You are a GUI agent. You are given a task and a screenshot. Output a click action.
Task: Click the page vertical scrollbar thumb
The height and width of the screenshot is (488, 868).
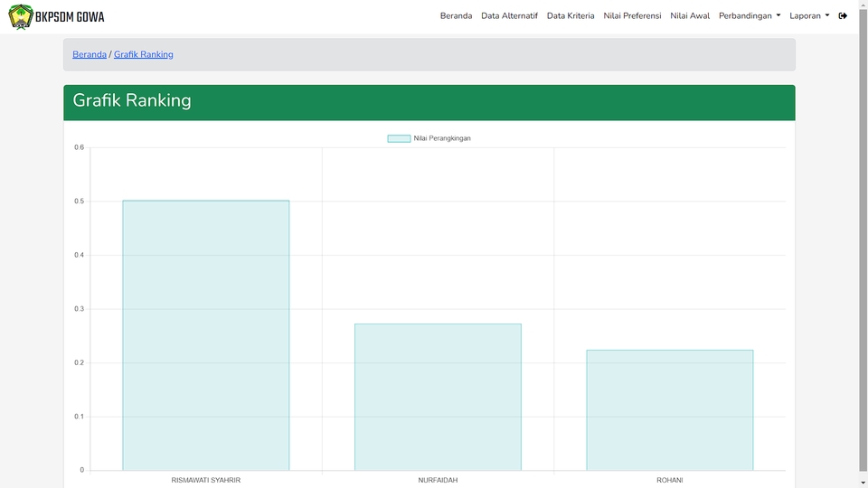click(863, 240)
